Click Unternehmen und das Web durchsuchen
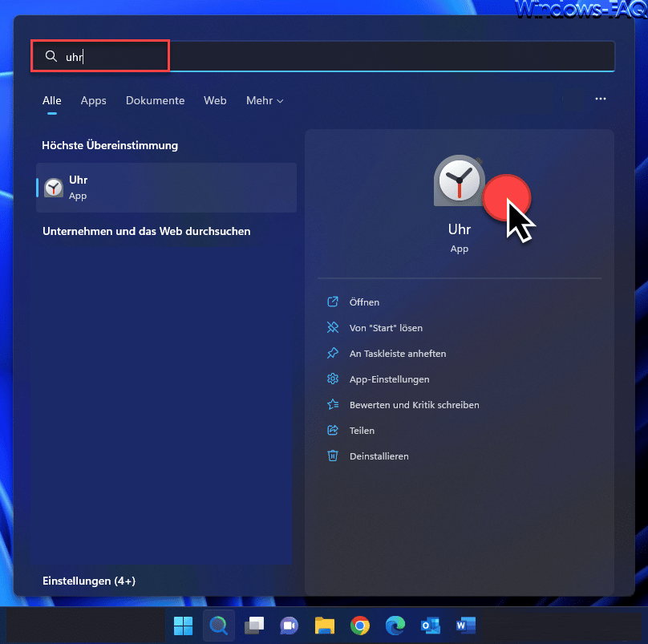Screen dimensions: 648x644 click(146, 231)
